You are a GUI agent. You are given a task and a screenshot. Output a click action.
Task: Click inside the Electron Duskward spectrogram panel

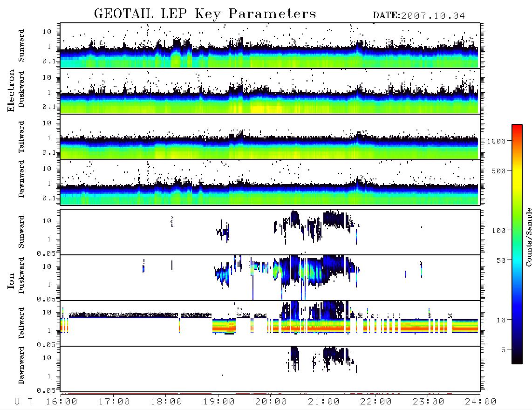coord(270,91)
